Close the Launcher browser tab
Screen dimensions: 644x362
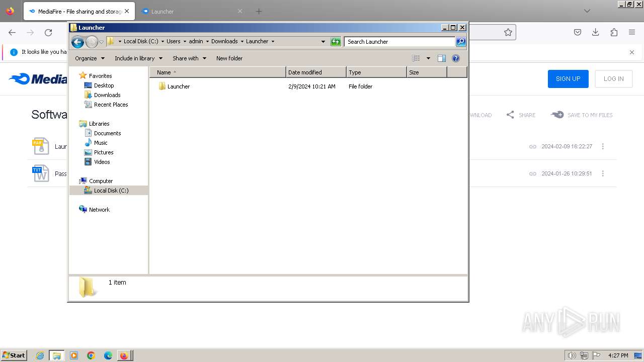(239, 11)
